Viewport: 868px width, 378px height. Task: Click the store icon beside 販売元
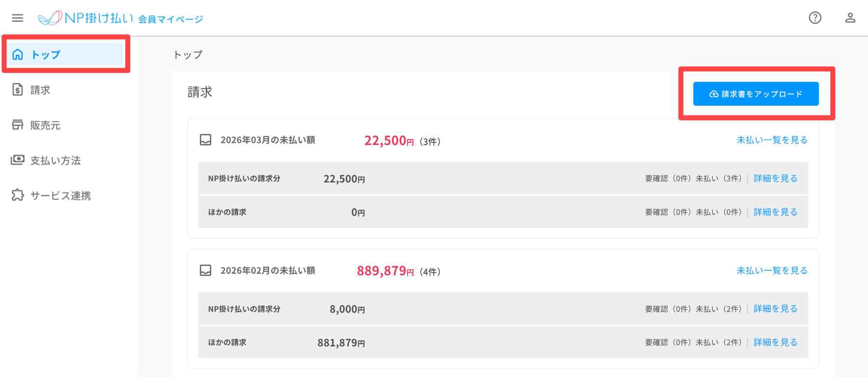18,125
